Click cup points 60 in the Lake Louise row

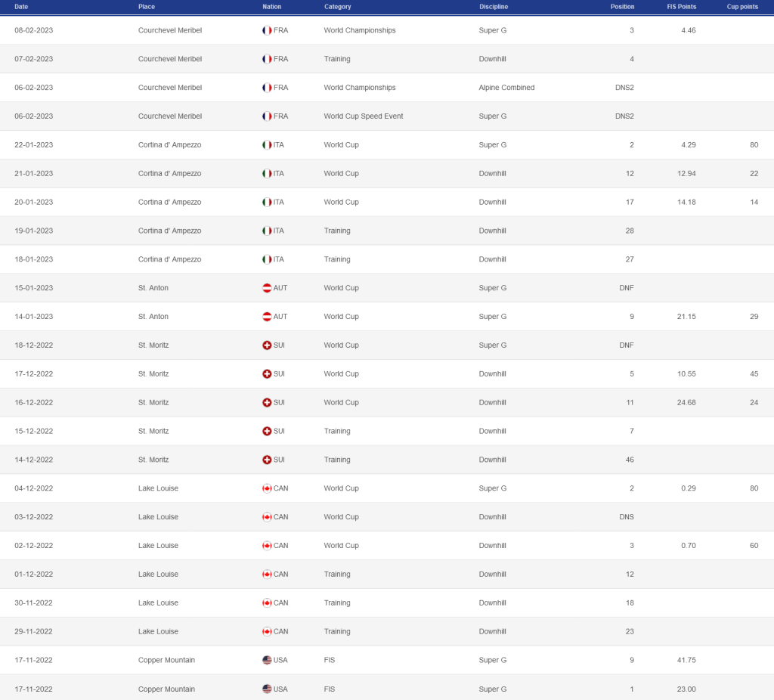click(754, 546)
